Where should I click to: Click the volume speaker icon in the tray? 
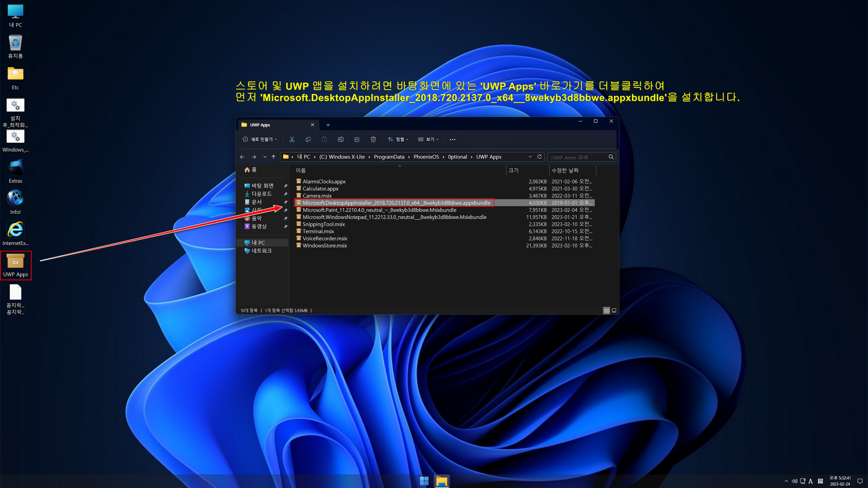[794, 481]
